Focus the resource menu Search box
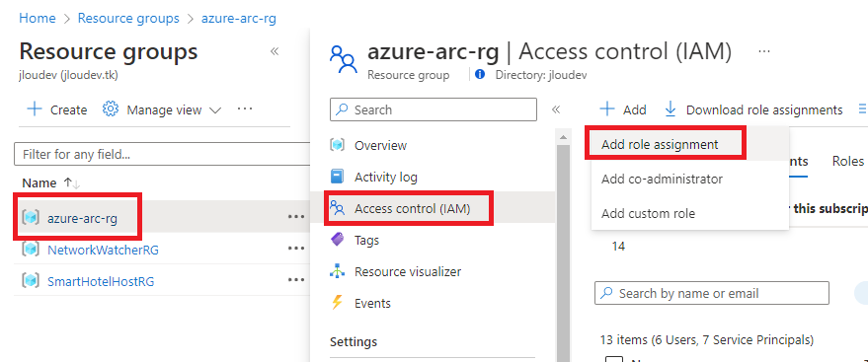The image size is (868, 362). coord(434,109)
